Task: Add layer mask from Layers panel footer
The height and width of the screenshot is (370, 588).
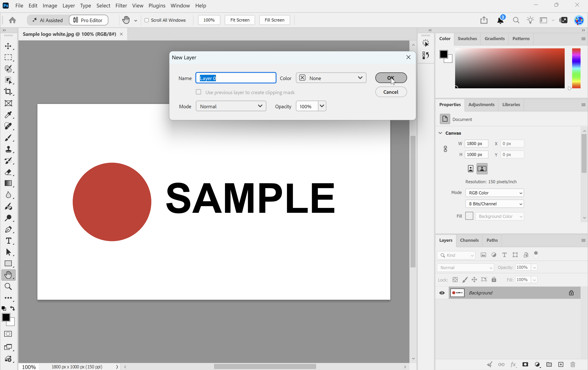Action: (525, 364)
